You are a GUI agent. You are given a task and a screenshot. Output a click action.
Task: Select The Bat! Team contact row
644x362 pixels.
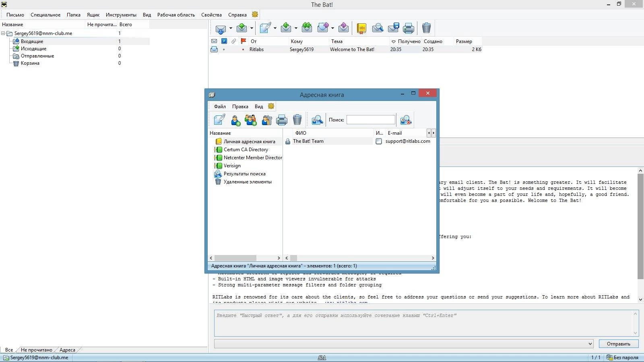328,141
